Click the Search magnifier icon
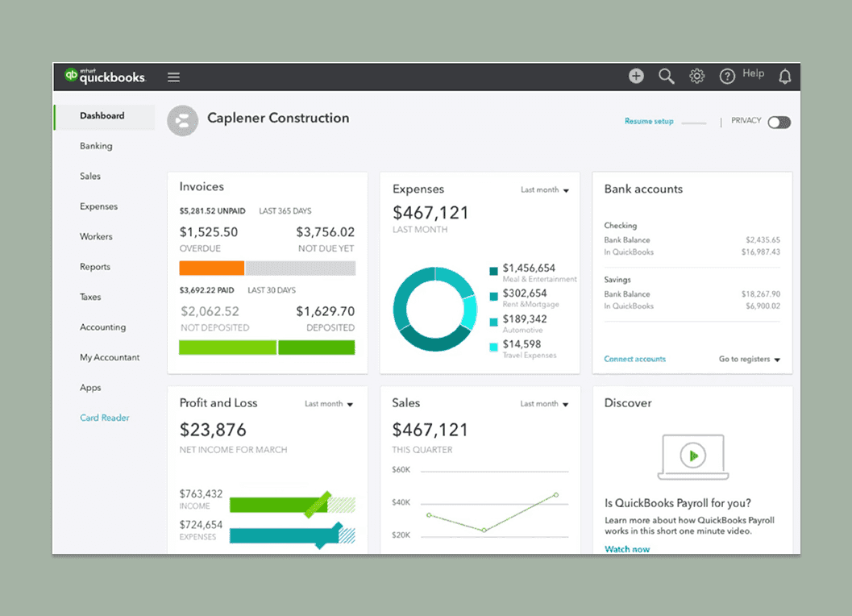Image resolution: width=852 pixels, height=616 pixels. (x=666, y=75)
